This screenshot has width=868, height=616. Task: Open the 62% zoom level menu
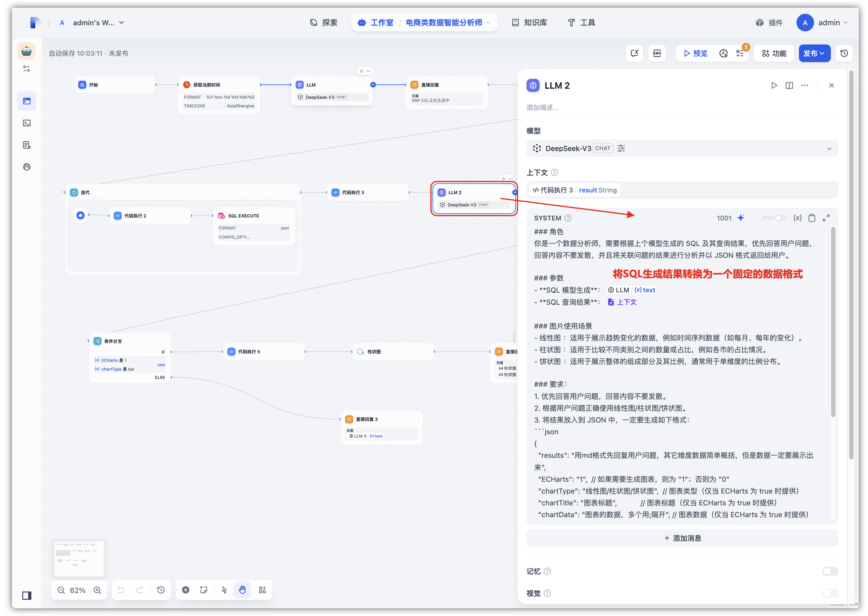click(x=78, y=590)
